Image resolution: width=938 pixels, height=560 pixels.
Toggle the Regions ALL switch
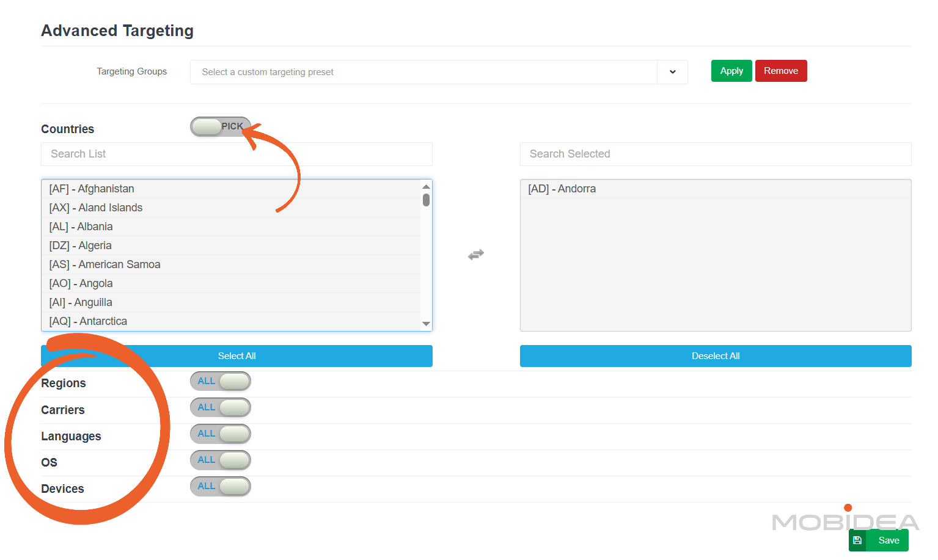(x=220, y=381)
